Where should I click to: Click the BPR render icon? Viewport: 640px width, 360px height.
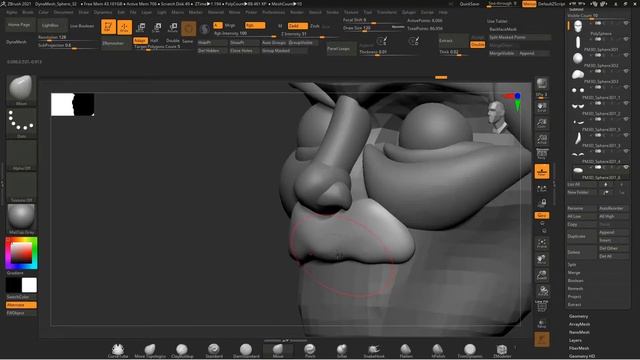542,84
